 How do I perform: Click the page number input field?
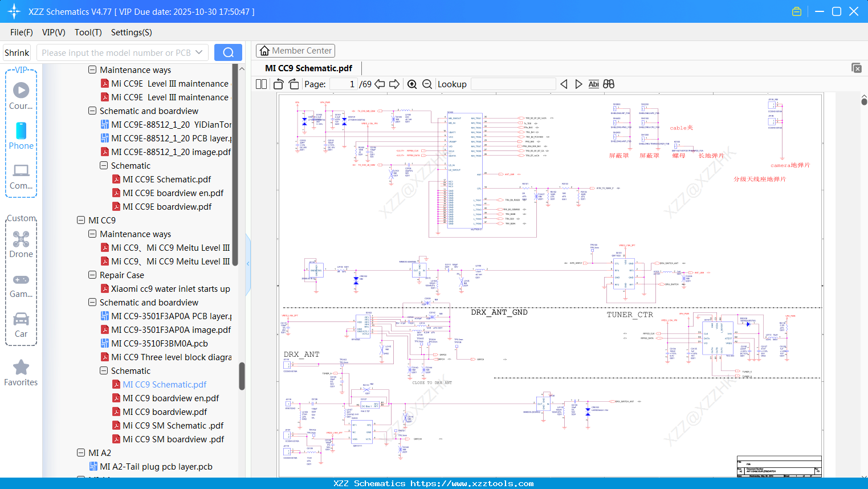[343, 84]
